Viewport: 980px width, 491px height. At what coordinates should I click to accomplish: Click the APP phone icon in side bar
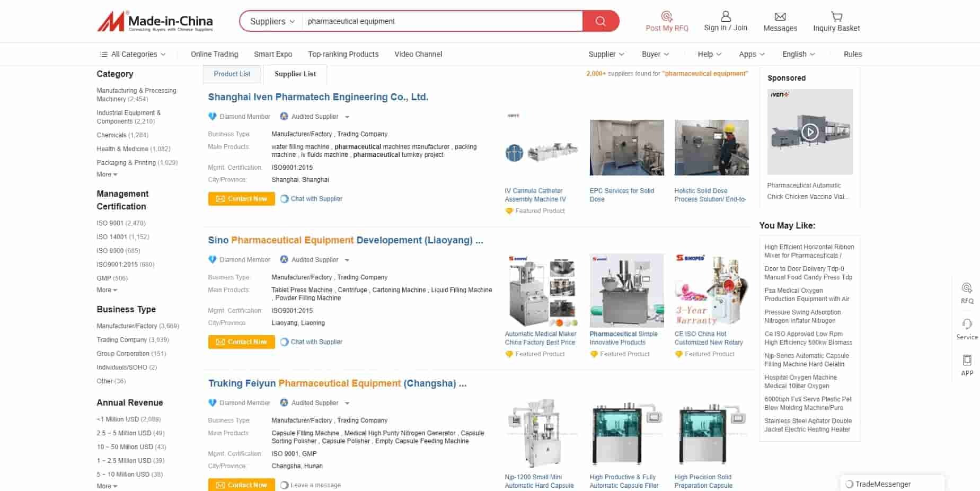point(967,361)
